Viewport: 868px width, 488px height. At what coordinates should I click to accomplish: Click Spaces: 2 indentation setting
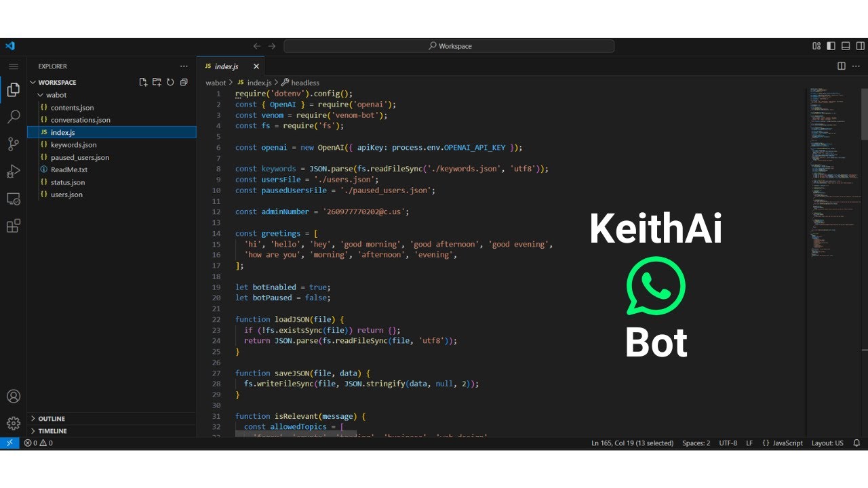[x=696, y=443]
